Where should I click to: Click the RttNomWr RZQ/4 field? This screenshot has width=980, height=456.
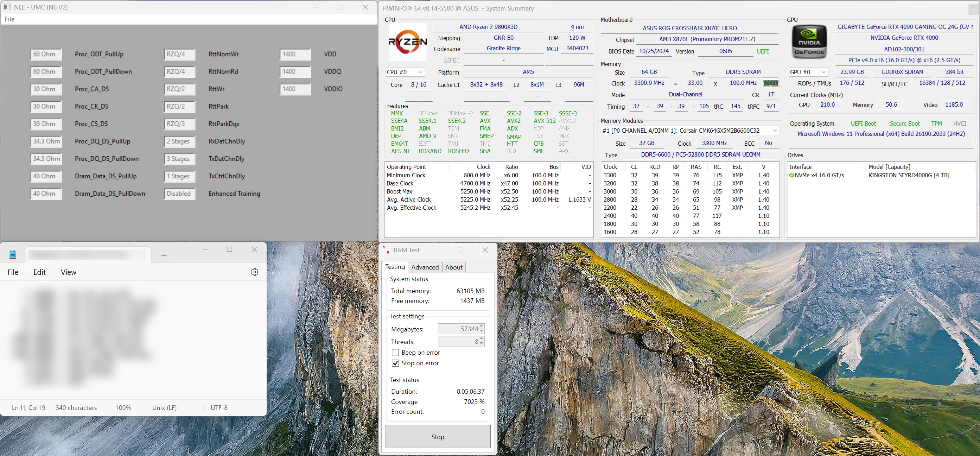point(179,55)
